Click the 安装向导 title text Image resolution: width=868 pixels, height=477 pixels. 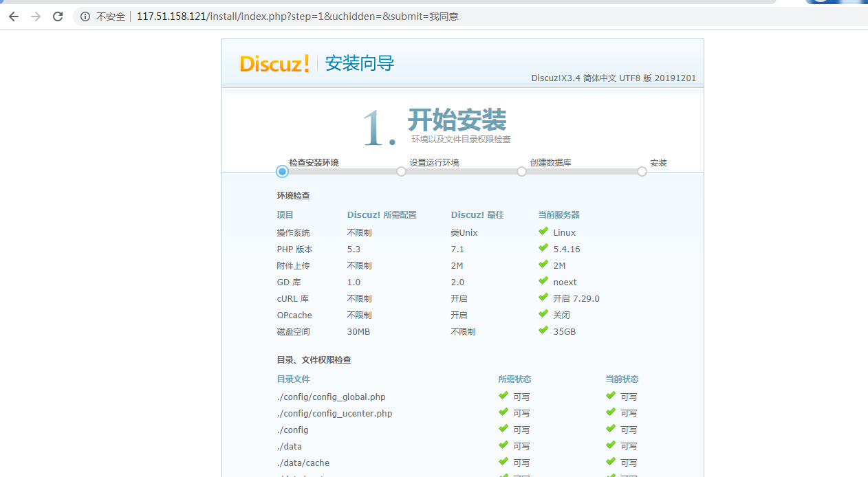(360, 64)
